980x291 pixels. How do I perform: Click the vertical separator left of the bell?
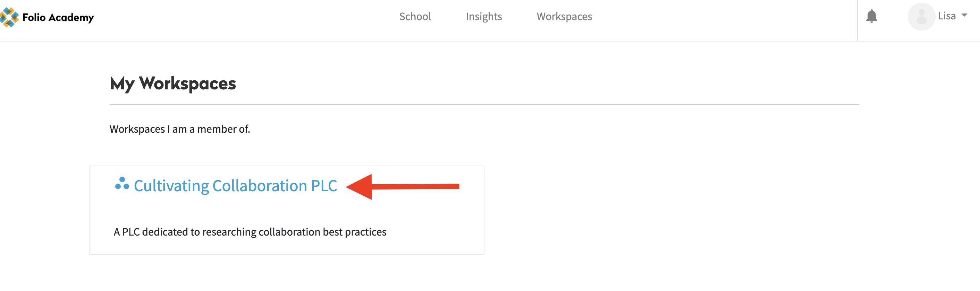pyautogui.click(x=857, y=20)
